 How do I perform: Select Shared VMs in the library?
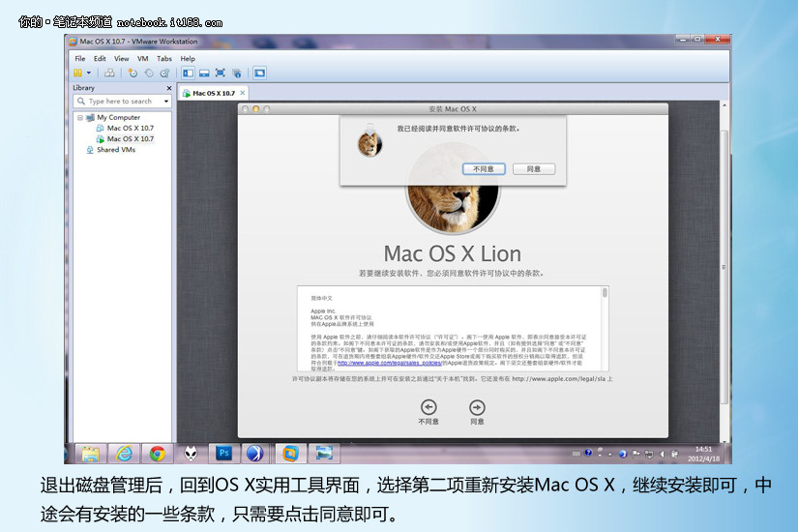click(x=116, y=150)
